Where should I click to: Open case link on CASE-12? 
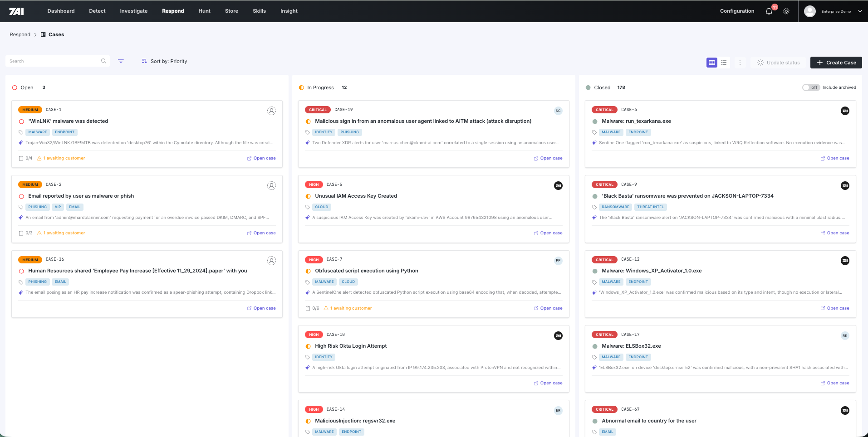coord(835,308)
